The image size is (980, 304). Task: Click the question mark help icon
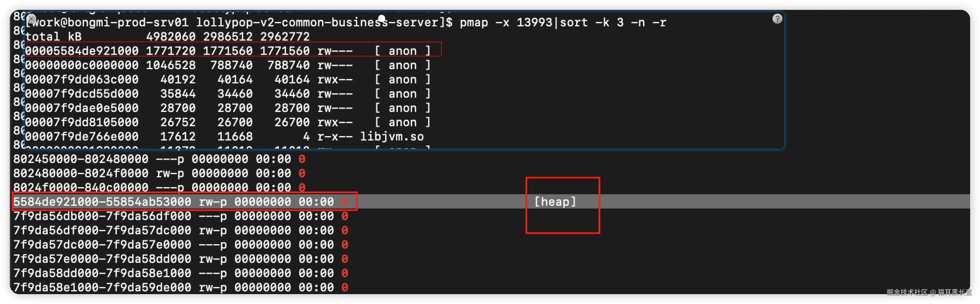point(777,19)
